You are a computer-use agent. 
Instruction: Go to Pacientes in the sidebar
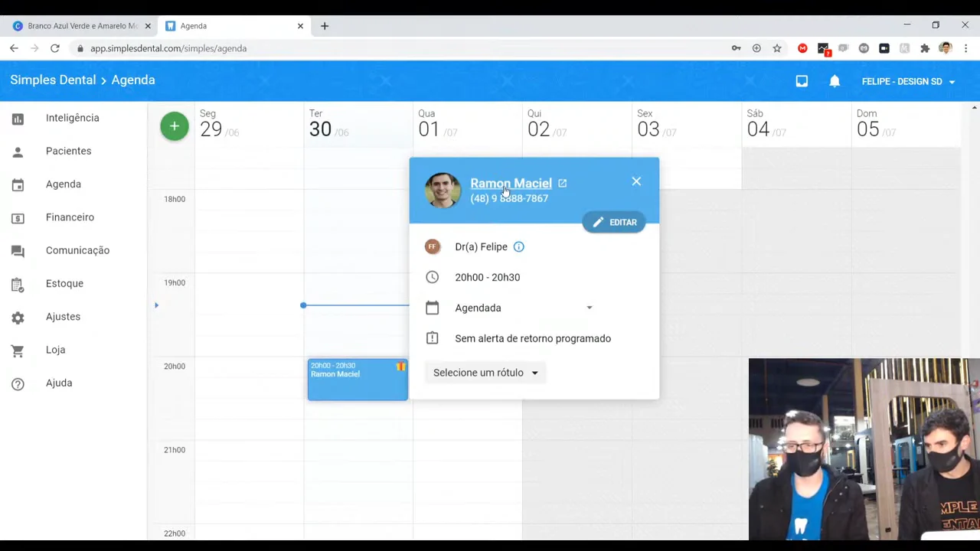pyautogui.click(x=68, y=151)
